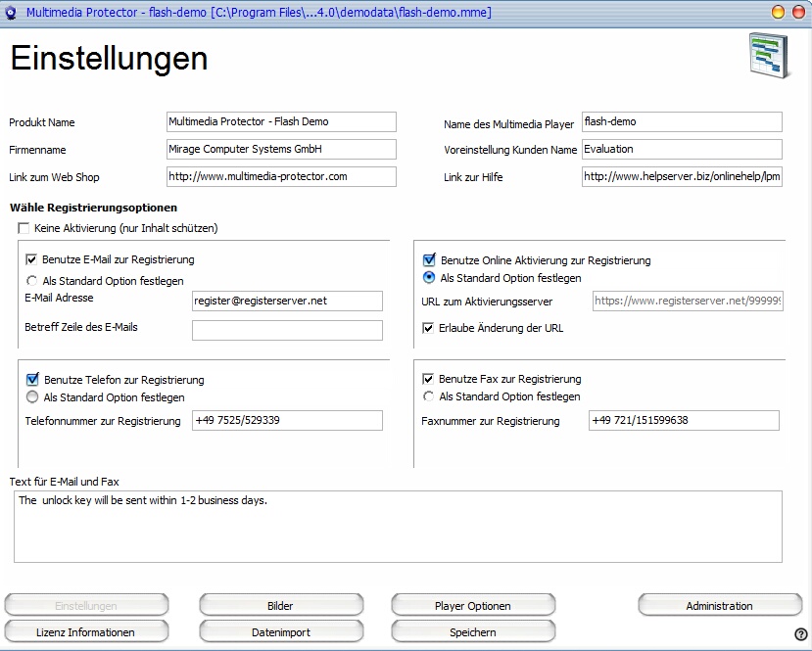Toggle Benutze E-Mail zur Registrierung checkbox

pos(31,259)
